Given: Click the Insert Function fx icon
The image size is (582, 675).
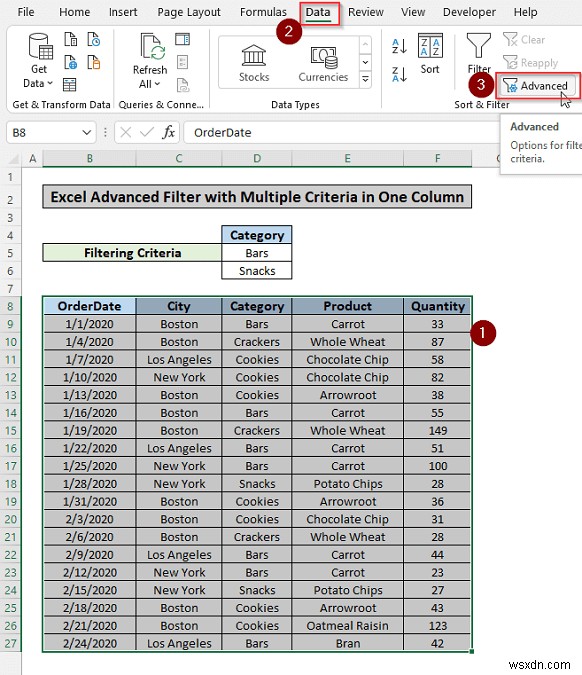Looking at the screenshot, I should point(168,132).
